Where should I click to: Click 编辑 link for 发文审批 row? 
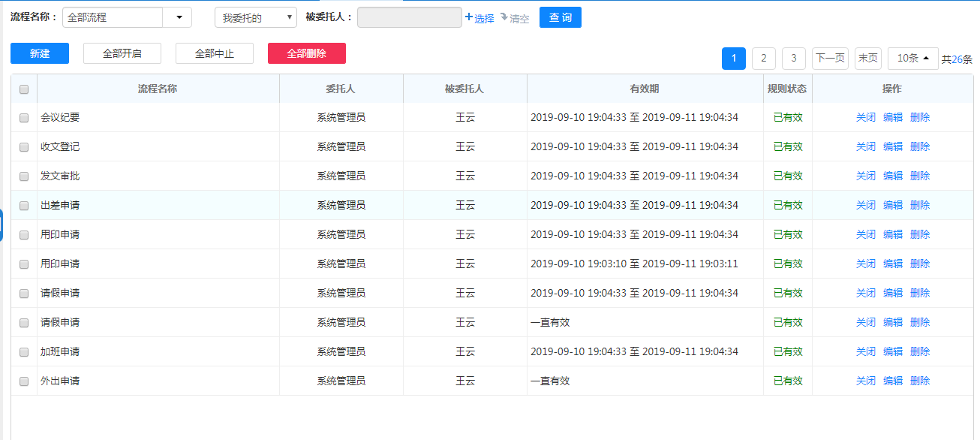[893, 176]
